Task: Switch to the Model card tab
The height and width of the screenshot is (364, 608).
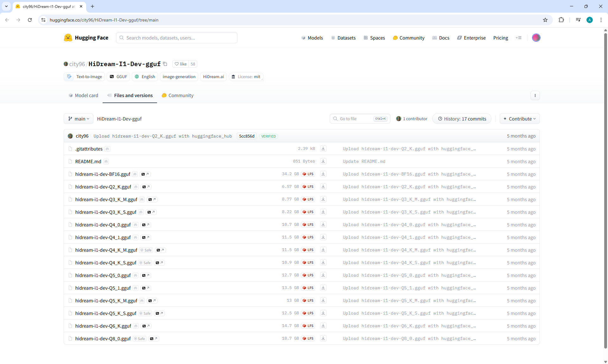Action: 83,96
